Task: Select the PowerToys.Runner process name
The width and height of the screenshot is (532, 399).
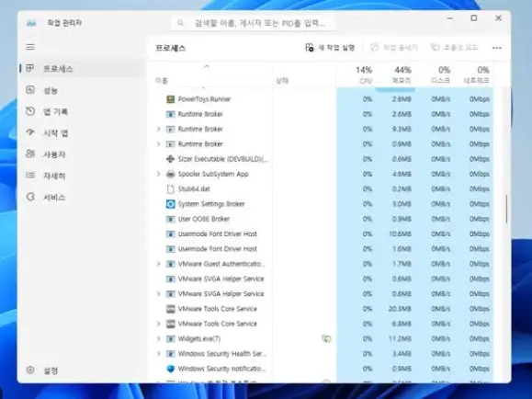Action: 204,99
